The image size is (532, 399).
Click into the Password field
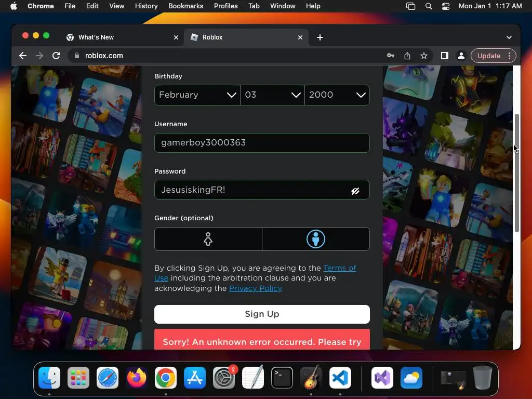(262, 190)
